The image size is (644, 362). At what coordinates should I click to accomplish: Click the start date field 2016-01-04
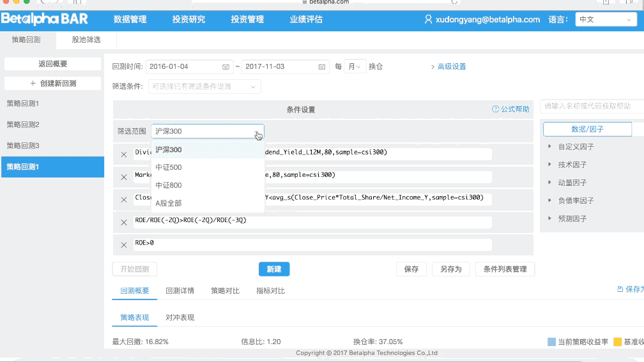[189, 66]
